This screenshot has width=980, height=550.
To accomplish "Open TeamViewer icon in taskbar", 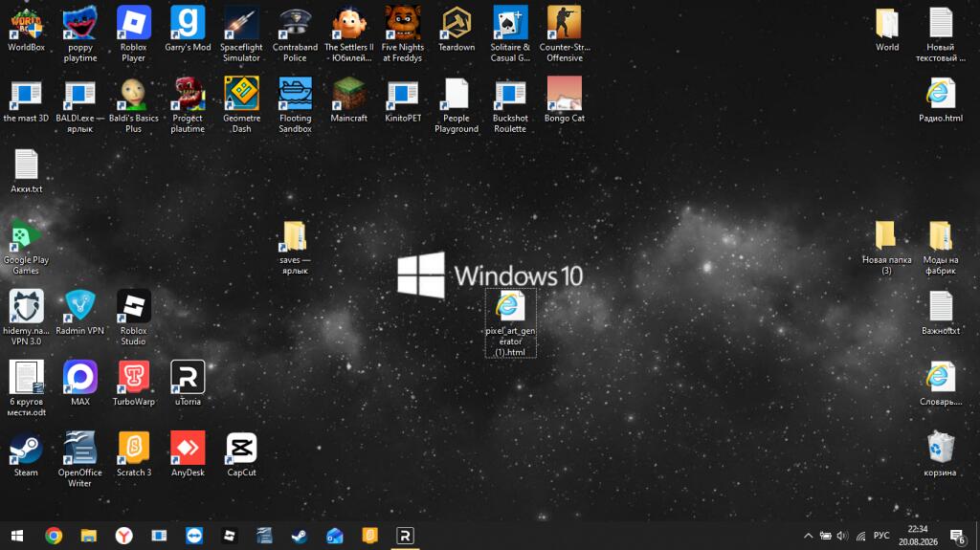I will point(194,536).
